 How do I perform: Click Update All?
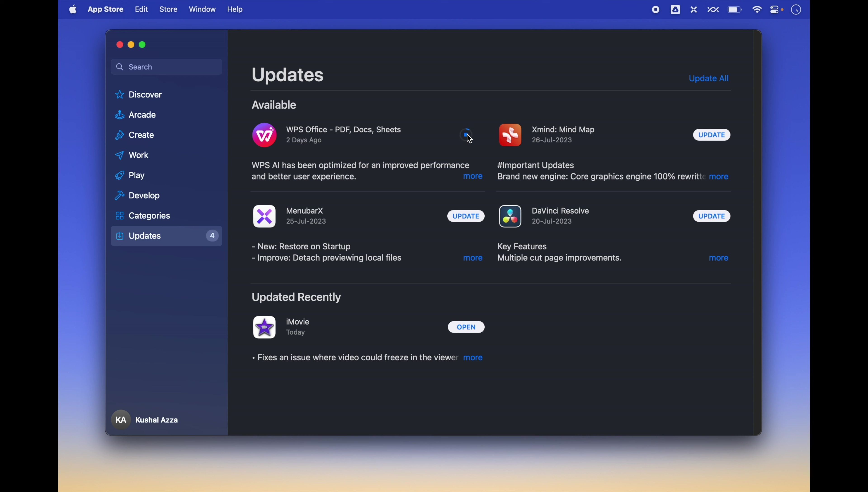click(709, 78)
